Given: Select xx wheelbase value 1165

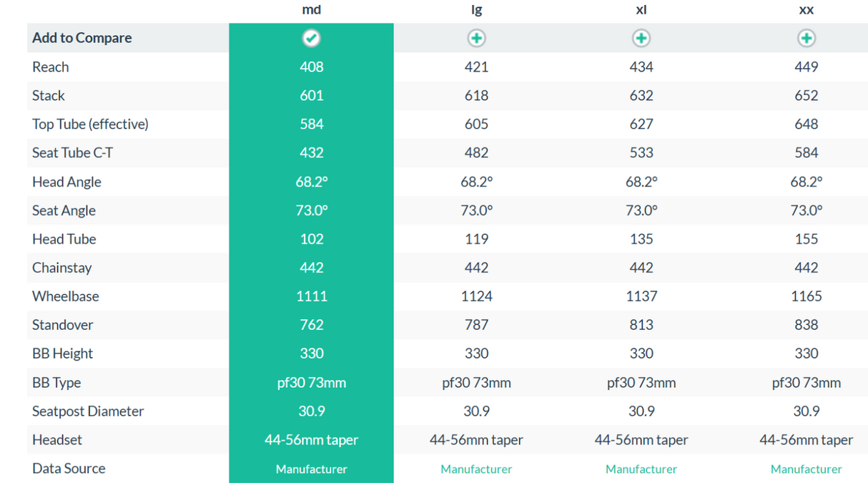Looking at the screenshot, I should pyautogui.click(x=806, y=296).
